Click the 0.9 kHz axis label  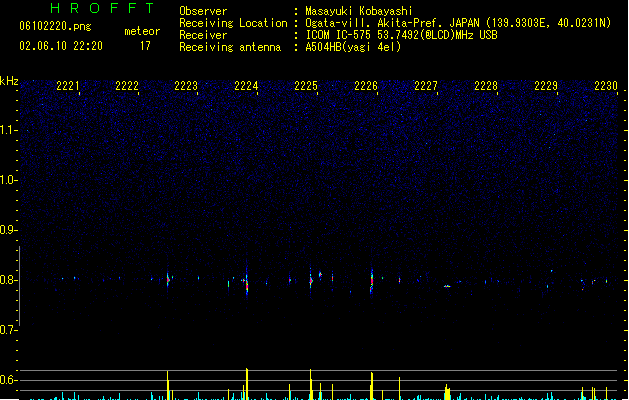(x=8, y=230)
